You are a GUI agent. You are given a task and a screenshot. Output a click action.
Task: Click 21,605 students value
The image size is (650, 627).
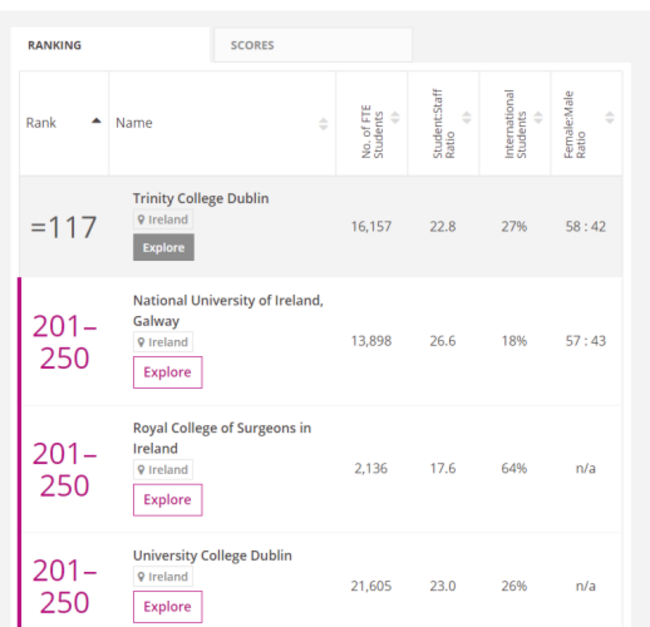tap(371, 586)
